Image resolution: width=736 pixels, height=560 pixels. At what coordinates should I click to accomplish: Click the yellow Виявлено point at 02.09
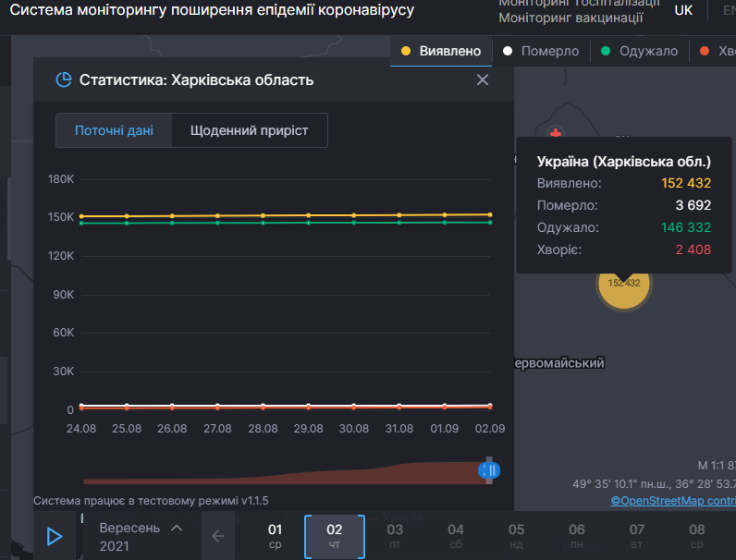tap(490, 214)
